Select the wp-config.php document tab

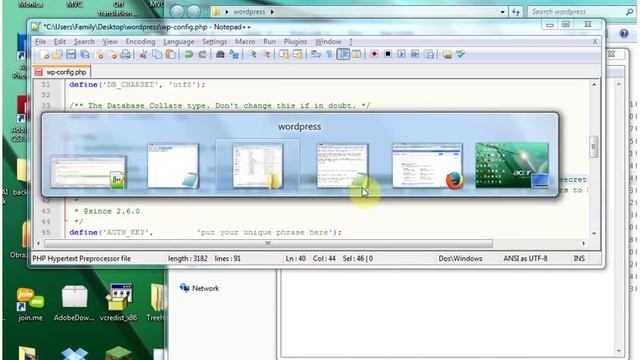click(62, 72)
